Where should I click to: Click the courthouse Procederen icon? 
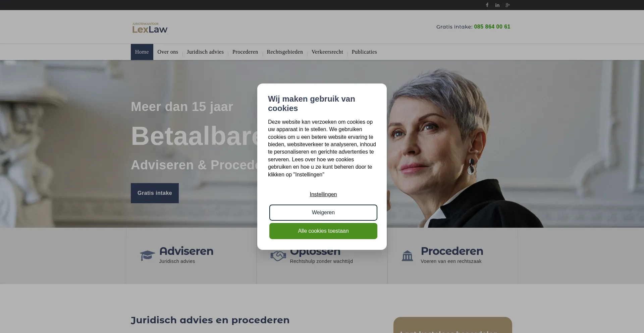coord(408,256)
